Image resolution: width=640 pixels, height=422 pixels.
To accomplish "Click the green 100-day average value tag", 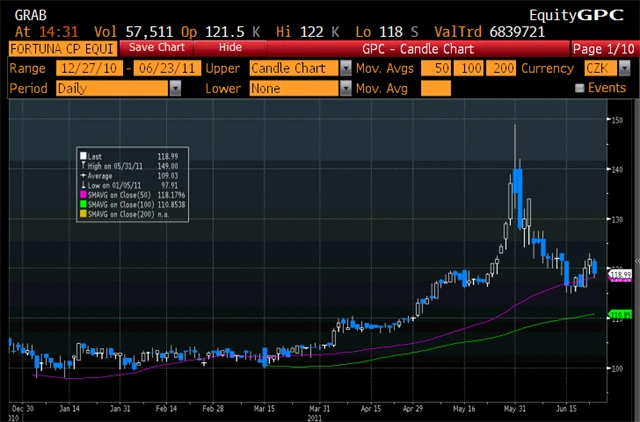I will 620,314.
